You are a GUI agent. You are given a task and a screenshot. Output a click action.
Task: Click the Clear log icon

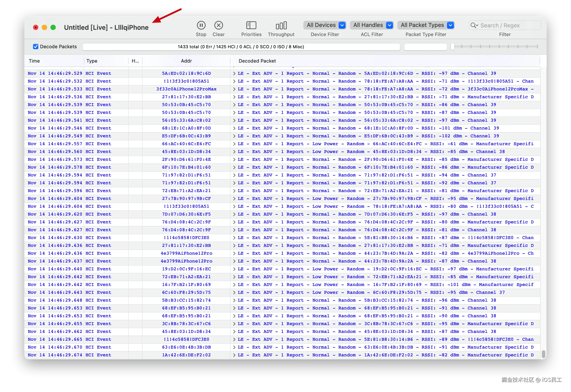coord(218,25)
